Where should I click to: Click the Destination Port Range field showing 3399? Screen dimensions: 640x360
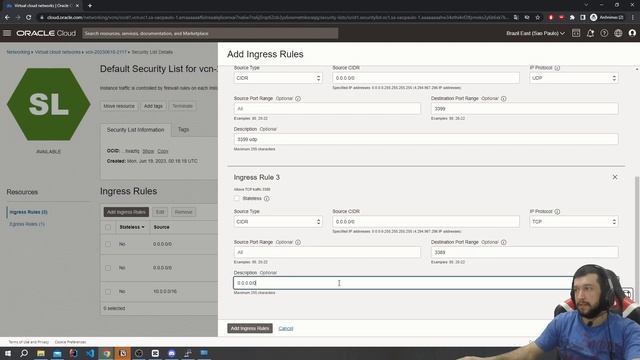click(x=524, y=109)
